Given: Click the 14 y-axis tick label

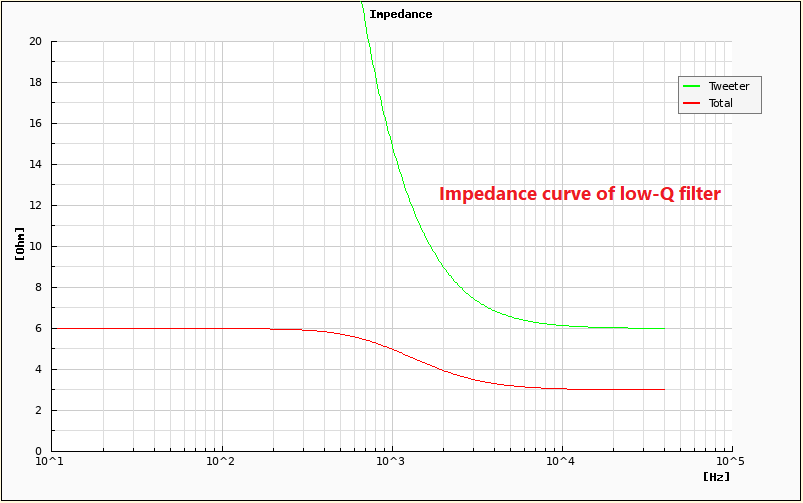Looking at the screenshot, I should tap(35, 164).
